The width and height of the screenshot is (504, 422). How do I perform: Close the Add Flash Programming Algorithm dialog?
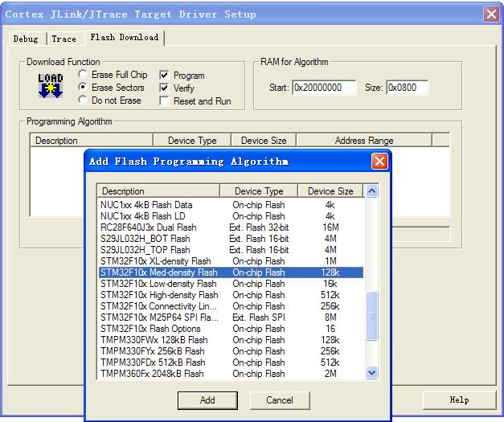tap(379, 161)
